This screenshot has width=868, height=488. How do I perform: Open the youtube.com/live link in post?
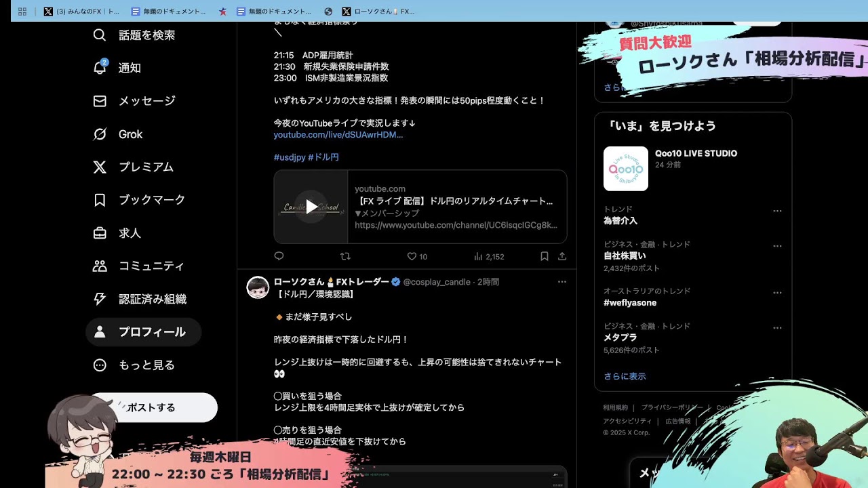(338, 135)
